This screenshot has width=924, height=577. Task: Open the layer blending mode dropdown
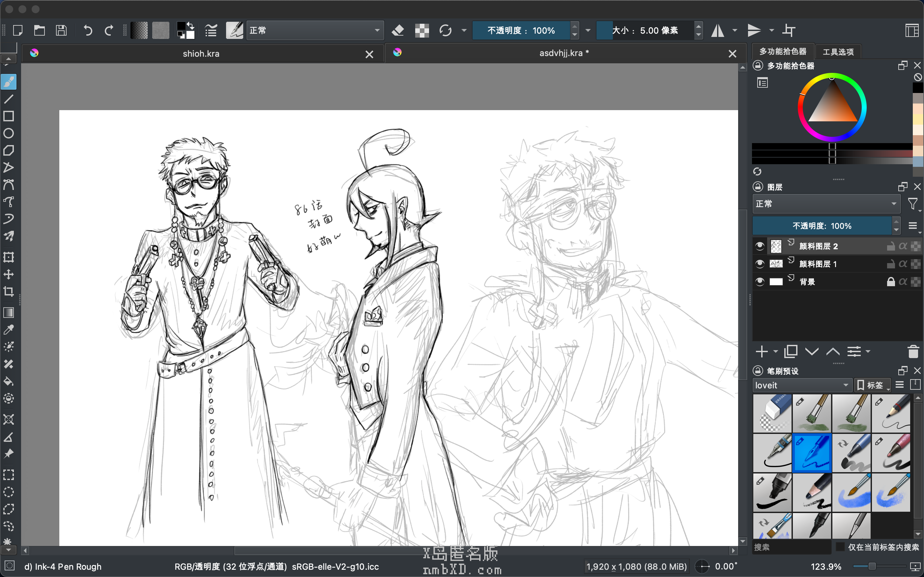click(826, 204)
